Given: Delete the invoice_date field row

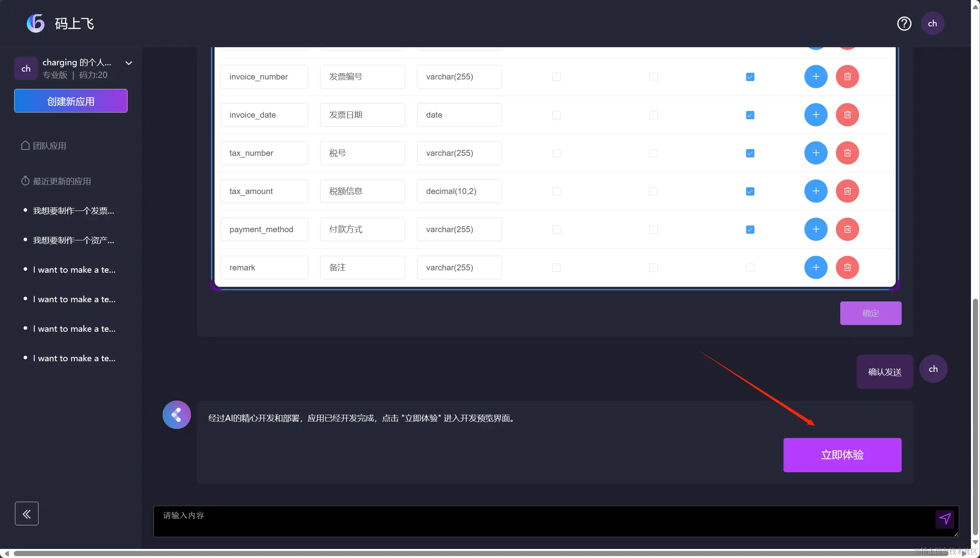Looking at the screenshot, I should [847, 115].
